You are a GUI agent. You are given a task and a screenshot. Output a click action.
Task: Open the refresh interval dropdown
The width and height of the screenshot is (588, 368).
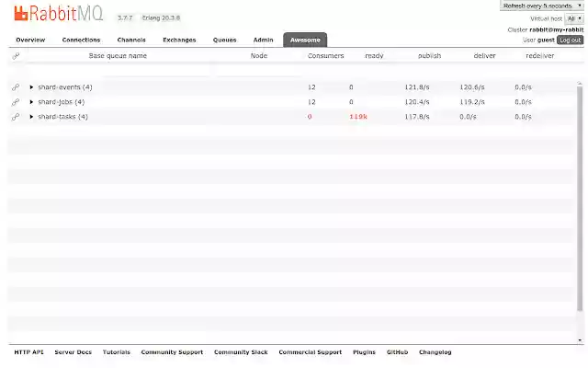[542, 6]
